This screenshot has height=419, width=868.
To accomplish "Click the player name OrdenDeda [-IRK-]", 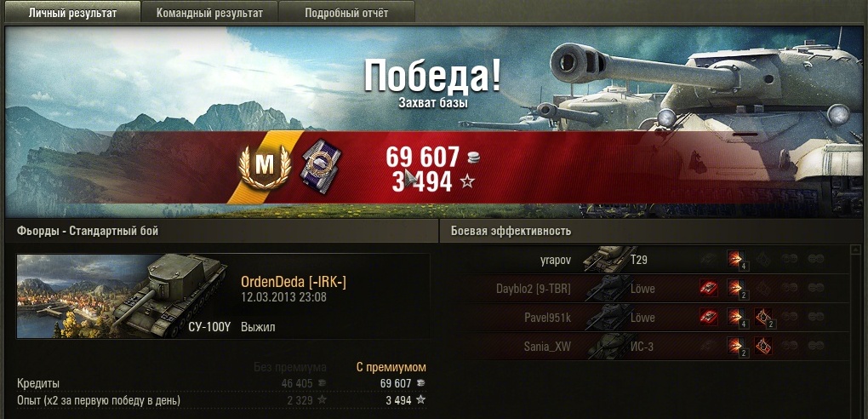I will click(x=294, y=282).
